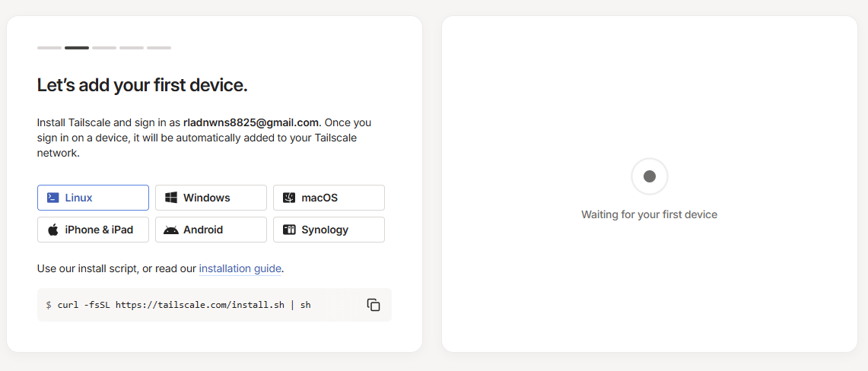Image resolution: width=868 pixels, height=371 pixels.
Task: Click the fifth progress step indicator
Action: pos(159,48)
